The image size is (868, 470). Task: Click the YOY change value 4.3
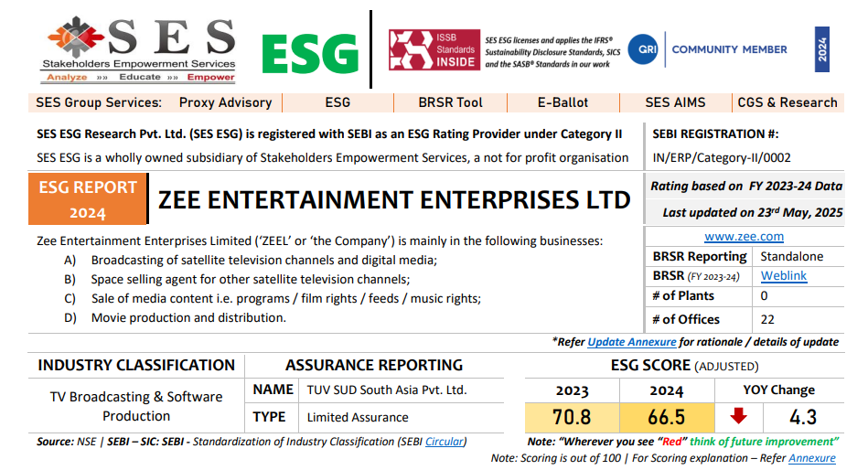[x=803, y=417]
